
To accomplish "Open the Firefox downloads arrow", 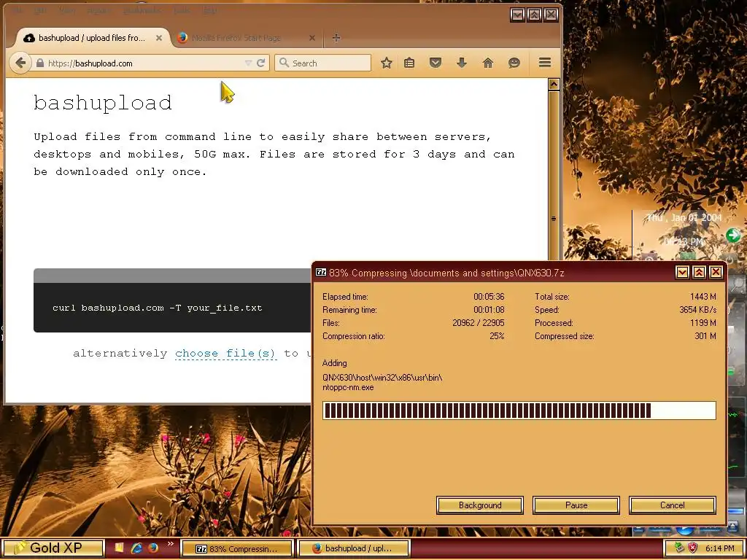I will (x=462, y=63).
